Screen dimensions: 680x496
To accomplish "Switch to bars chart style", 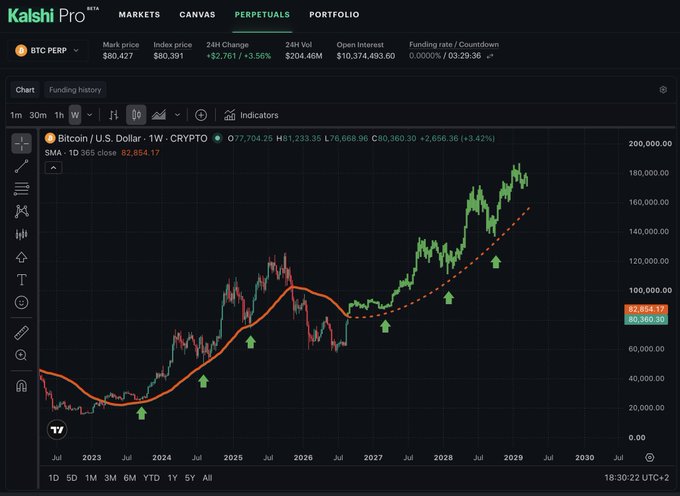I will coord(114,115).
